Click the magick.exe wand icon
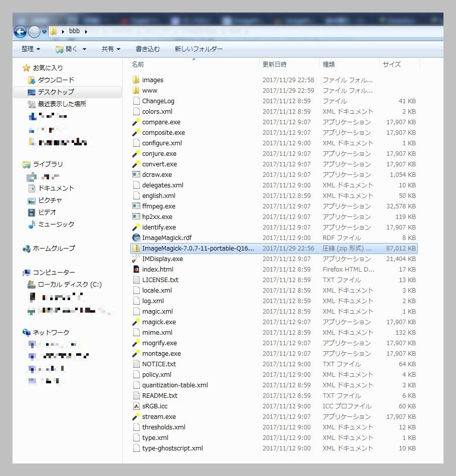The width and height of the screenshot is (456, 476). (136, 322)
